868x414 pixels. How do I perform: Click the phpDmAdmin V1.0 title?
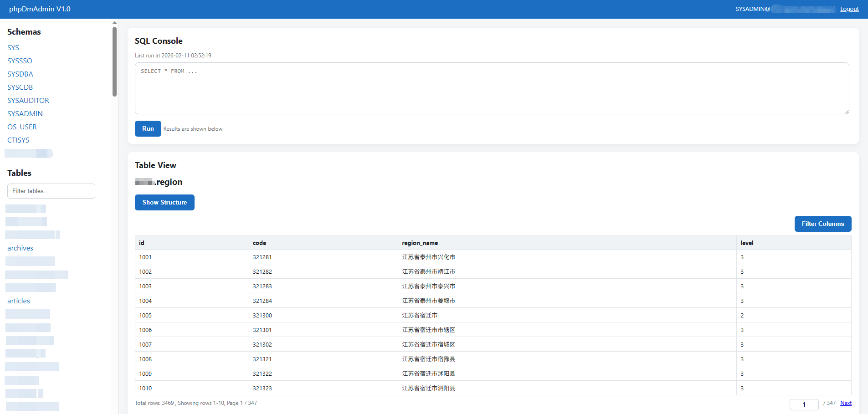[40, 9]
